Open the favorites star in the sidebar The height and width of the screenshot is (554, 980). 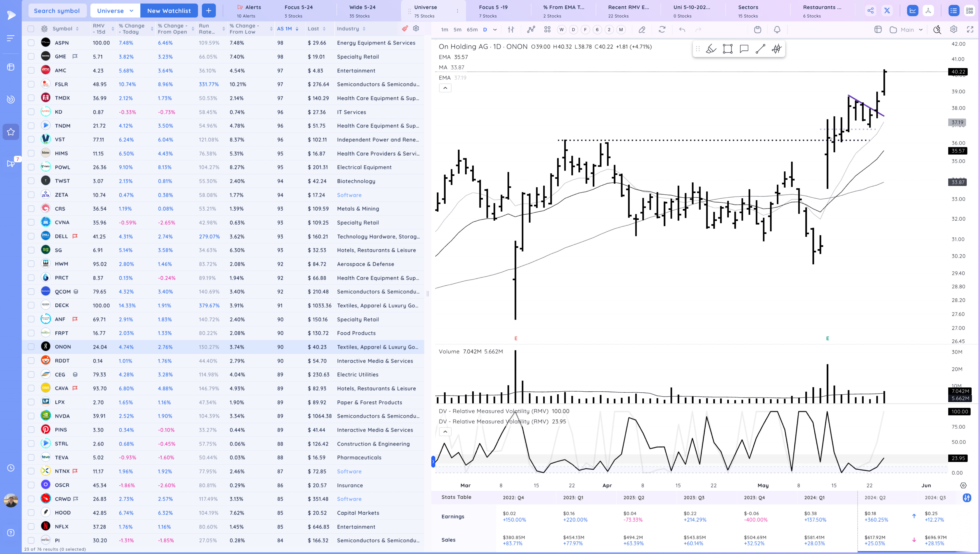11,132
